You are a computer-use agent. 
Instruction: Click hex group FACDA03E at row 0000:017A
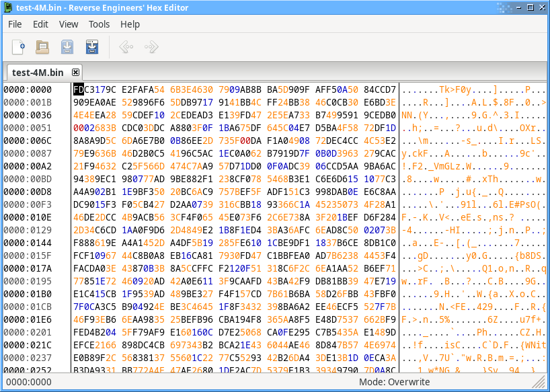tap(95, 269)
